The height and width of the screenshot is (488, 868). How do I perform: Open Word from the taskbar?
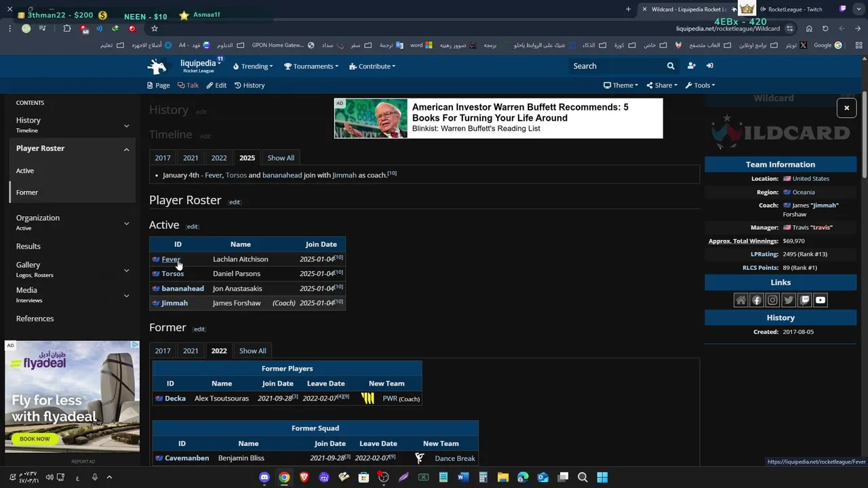point(463,477)
